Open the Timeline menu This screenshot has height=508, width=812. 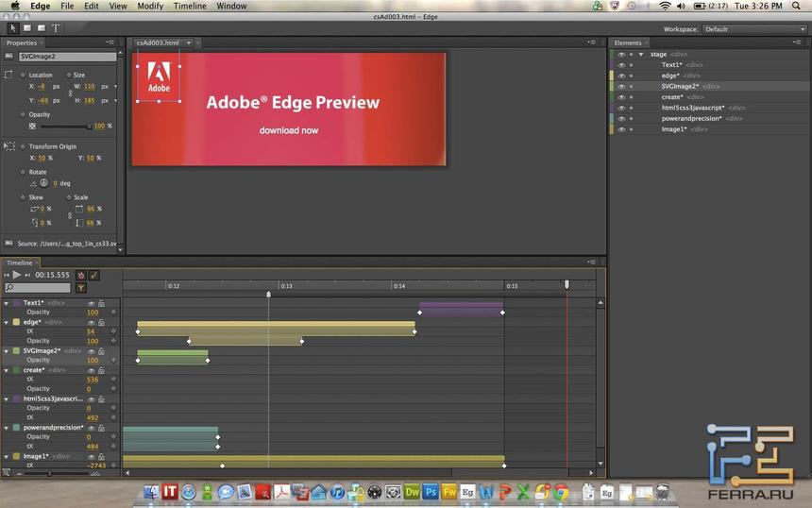[190, 6]
